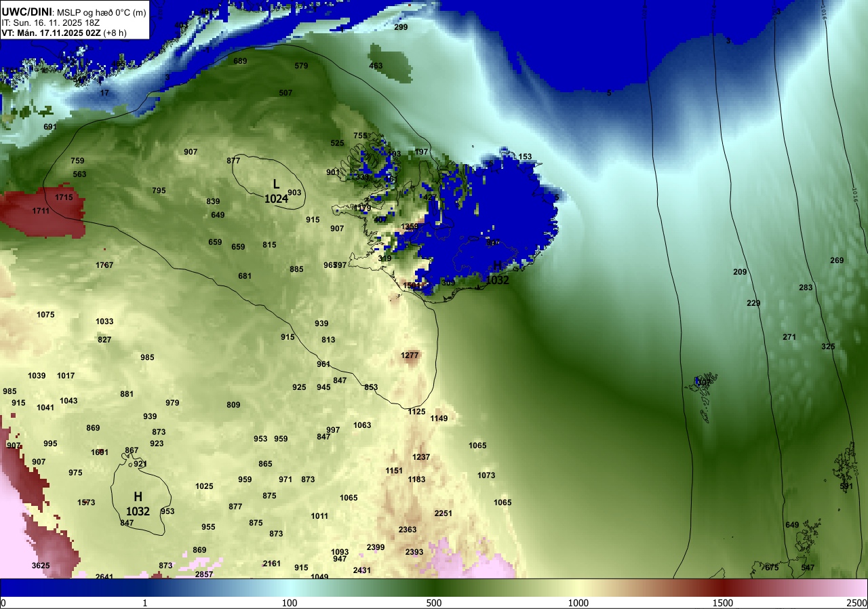Click the 283 height value
The width and height of the screenshot is (868, 609).
[806, 288]
